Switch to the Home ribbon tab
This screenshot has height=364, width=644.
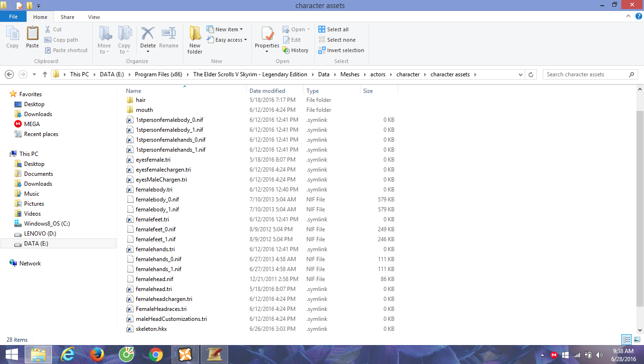click(40, 17)
